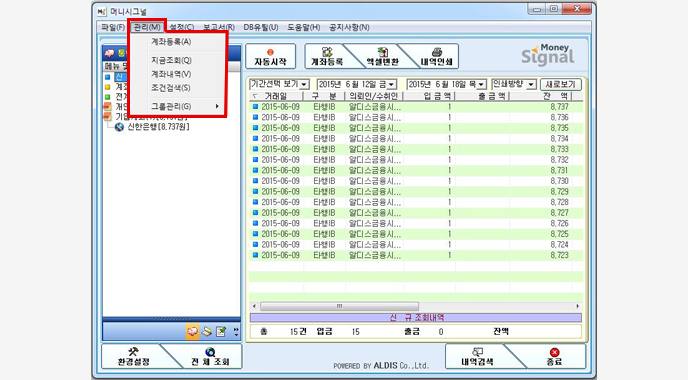Select 신한은행 account in the tree
Image resolution: width=688 pixels, height=380 pixels.
152,127
